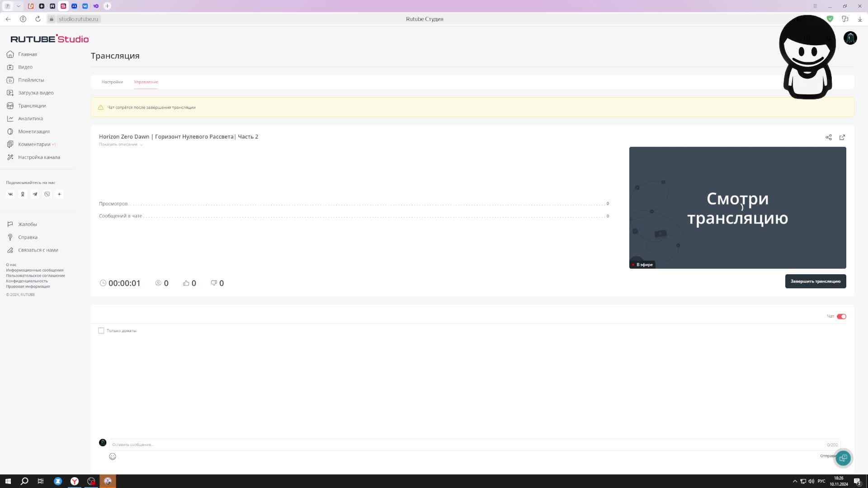Switch to the Настройки tab
868x488 pixels.
click(x=112, y=82)
